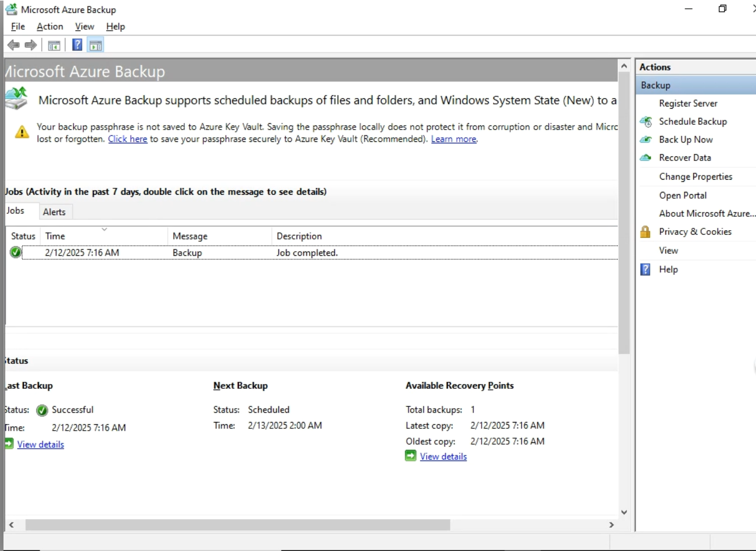Open the Action menu
The width and height of the screenshot is (756, 551).
[x=50, y=26]
